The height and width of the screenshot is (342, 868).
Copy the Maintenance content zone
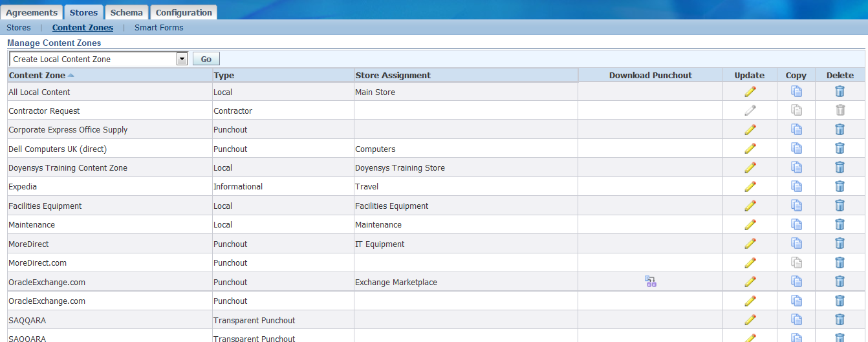pyautogui.click(x=796, y=224)
